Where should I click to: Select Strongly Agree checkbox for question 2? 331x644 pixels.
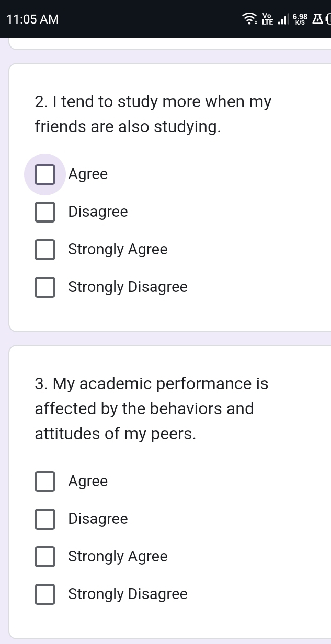pos(45,250)
